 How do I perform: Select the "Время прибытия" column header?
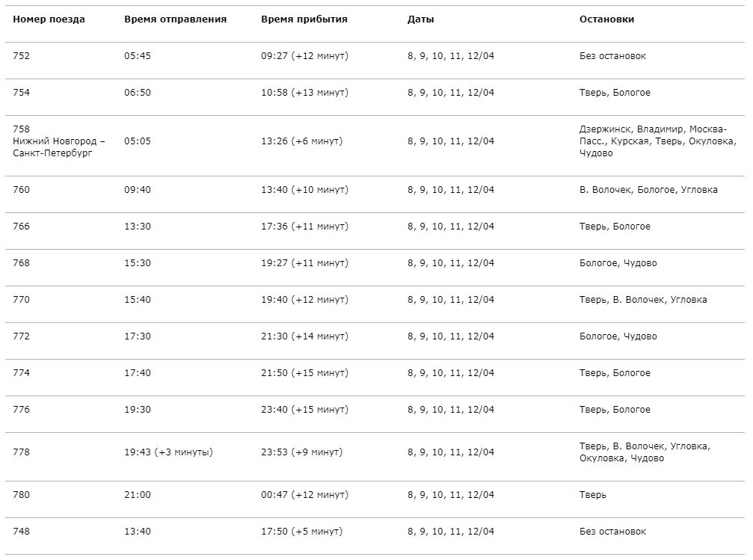[x=304, y=19]
